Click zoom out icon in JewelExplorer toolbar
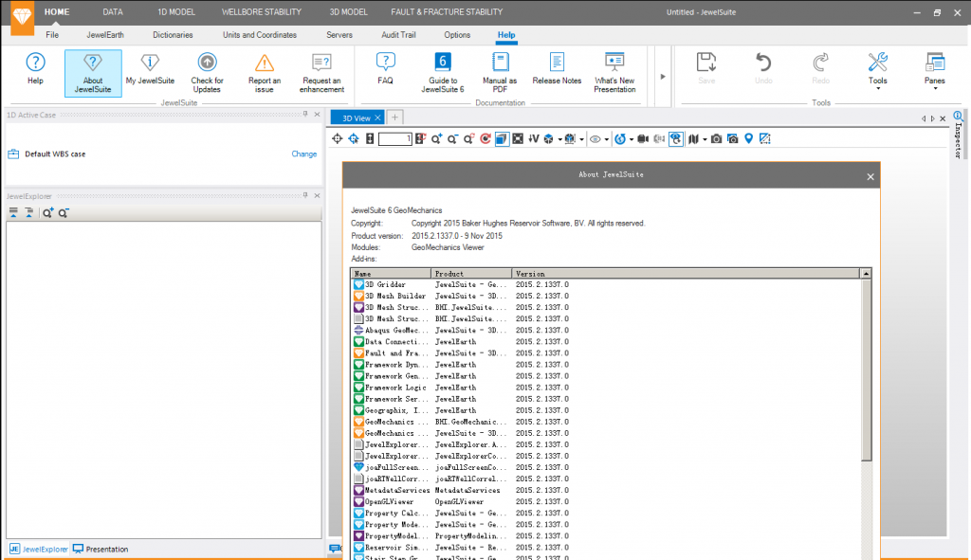 (64, 213)
